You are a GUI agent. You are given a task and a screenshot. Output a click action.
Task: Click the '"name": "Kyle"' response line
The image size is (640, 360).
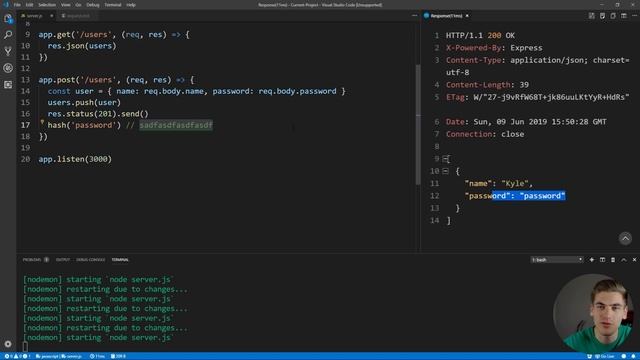pyautogui.click(x=498, y=184)
